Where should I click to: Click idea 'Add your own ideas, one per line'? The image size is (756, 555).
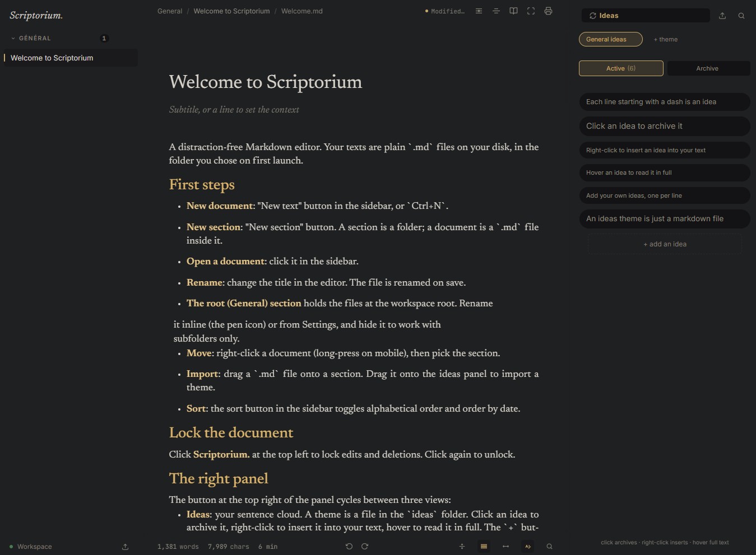click(665, 195)
